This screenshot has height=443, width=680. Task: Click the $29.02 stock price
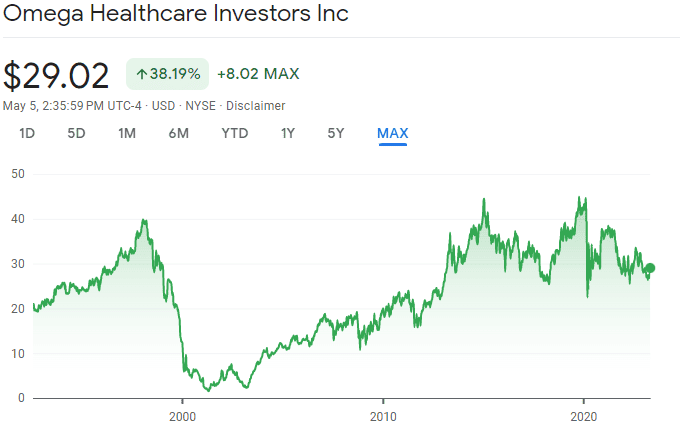point(58,77)
